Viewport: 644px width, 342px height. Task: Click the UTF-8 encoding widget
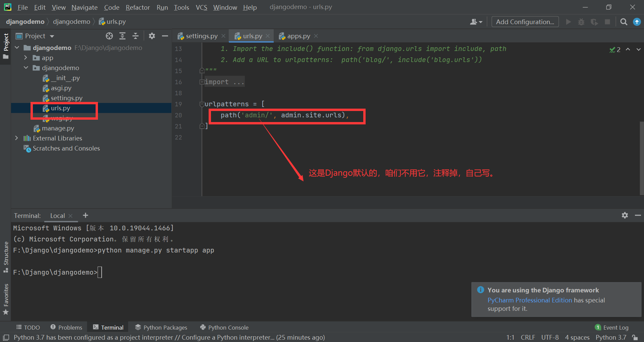[x=550, y=337]
